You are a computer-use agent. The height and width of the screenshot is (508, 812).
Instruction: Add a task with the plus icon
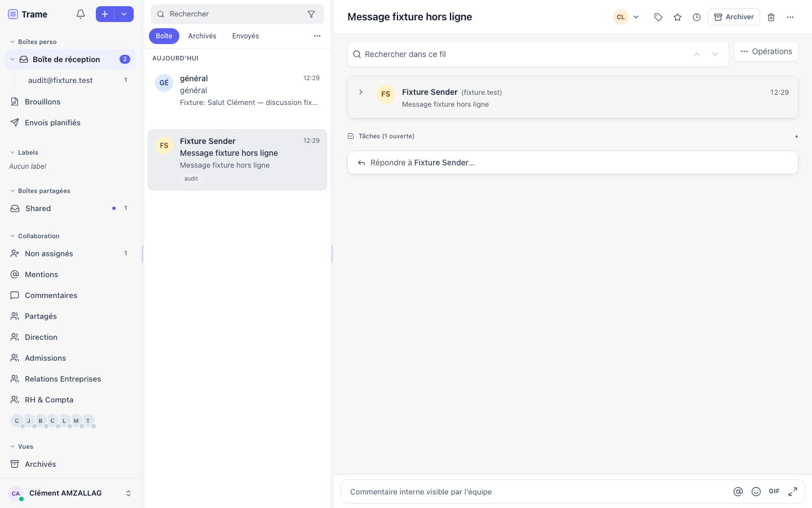tap(796, 137)
